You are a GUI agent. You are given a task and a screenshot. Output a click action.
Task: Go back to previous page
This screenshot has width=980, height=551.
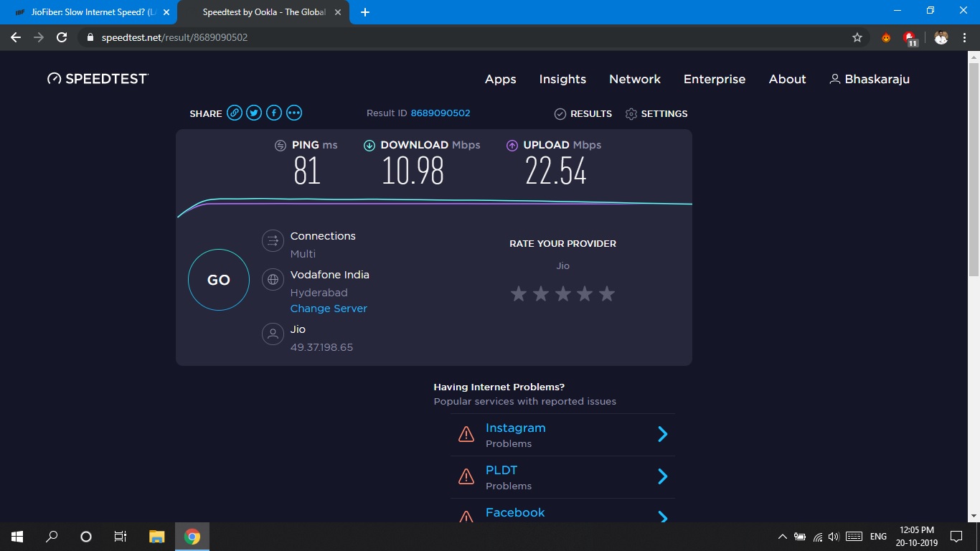16,37
